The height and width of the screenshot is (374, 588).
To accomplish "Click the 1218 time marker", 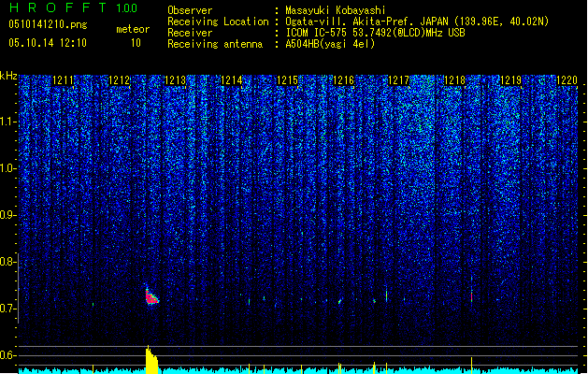I will coord(454,80).
